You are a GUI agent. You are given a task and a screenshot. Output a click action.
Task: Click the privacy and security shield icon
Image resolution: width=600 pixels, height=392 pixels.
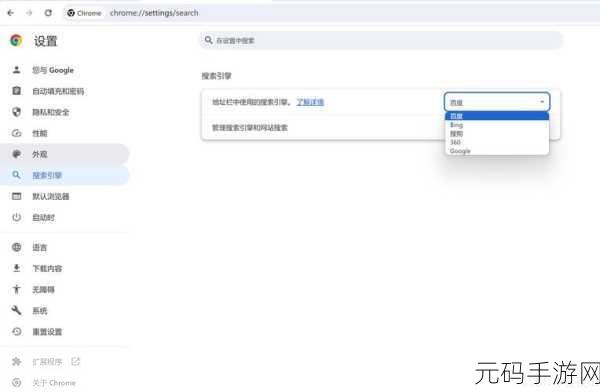(16, 112)
